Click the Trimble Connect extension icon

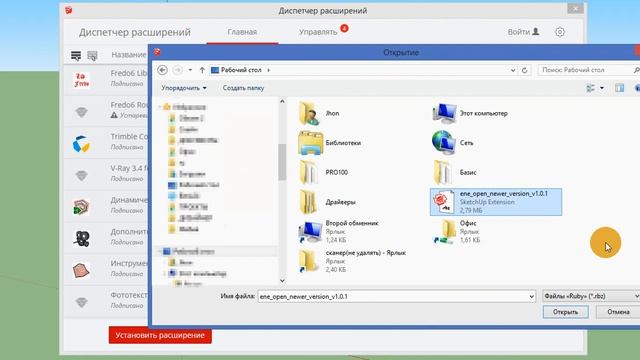pos(81,144)
